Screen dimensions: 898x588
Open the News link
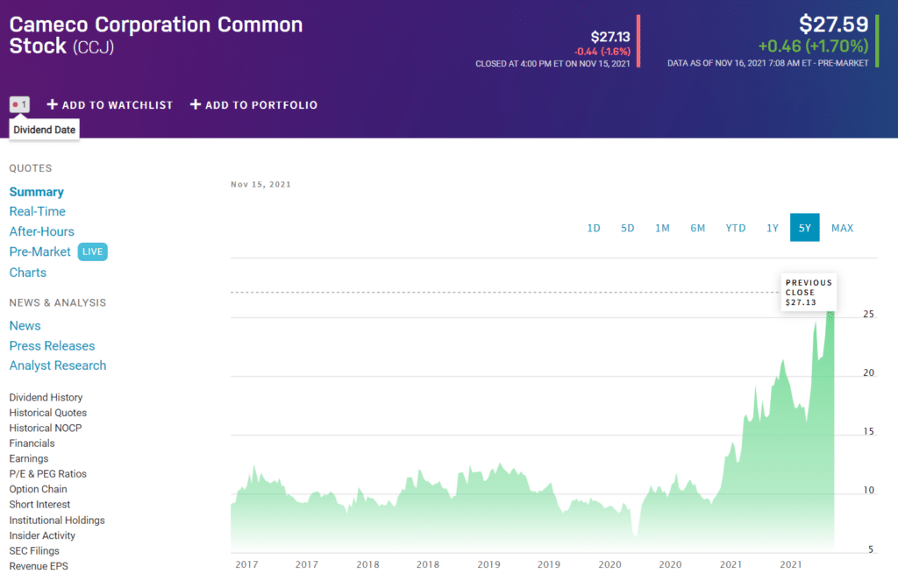pos(25,326)
